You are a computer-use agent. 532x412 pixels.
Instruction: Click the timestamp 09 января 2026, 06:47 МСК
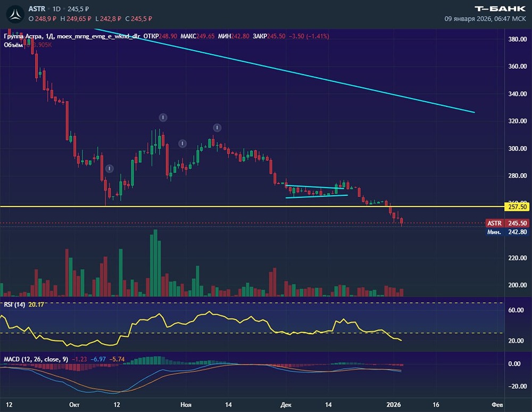coord(485,19)
